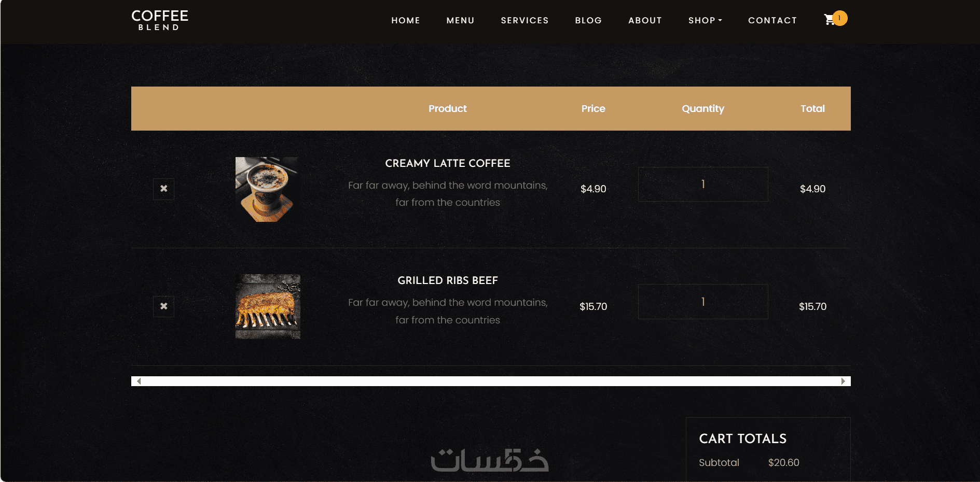Click the Creamy Latte Coffee thumbnail

click(x=268, y=189)
